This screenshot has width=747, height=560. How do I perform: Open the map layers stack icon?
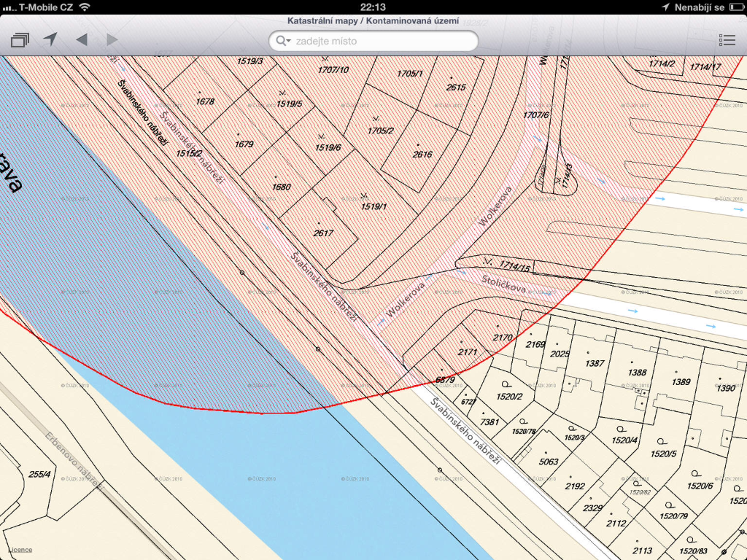click(x=20, y=40)
